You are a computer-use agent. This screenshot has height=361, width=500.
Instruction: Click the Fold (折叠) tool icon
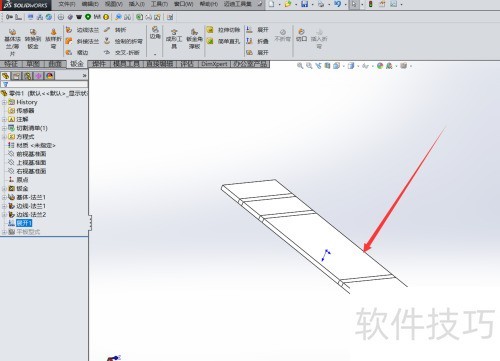(249, 41)
